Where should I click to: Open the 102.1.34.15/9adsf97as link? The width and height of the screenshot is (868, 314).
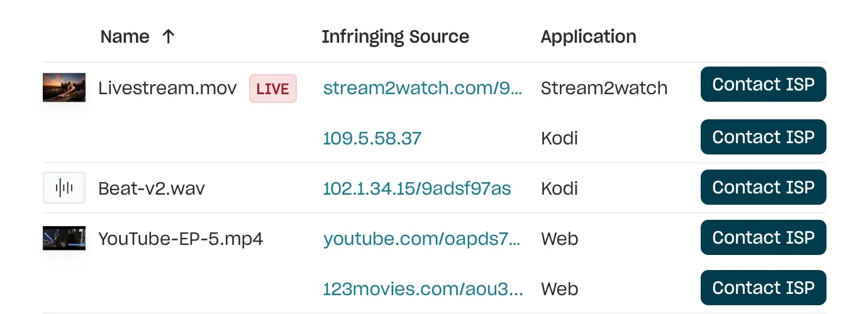pyautogui.click(x=417, y=188)
